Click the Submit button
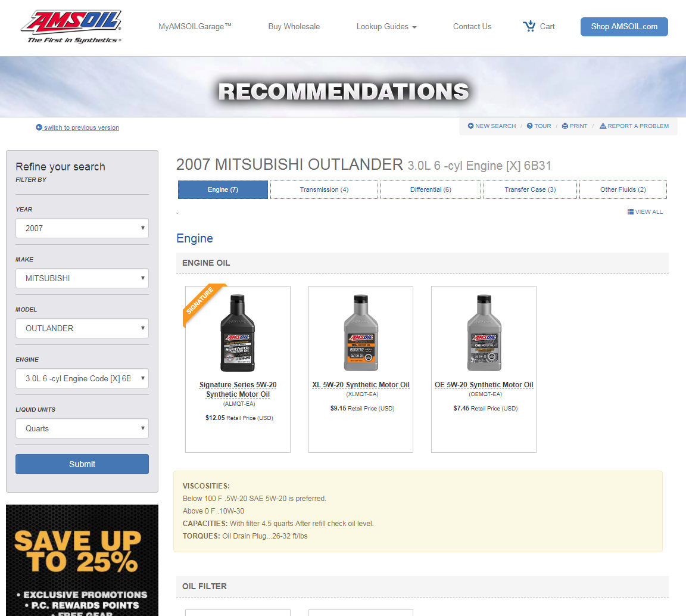The image size is (686, 616). [82, 464]
